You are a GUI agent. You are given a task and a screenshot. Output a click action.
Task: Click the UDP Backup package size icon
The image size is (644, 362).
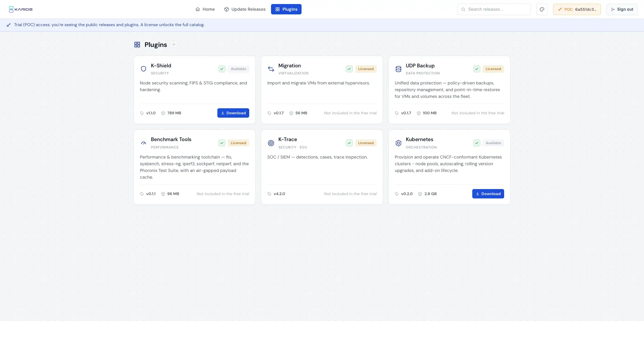419,113
